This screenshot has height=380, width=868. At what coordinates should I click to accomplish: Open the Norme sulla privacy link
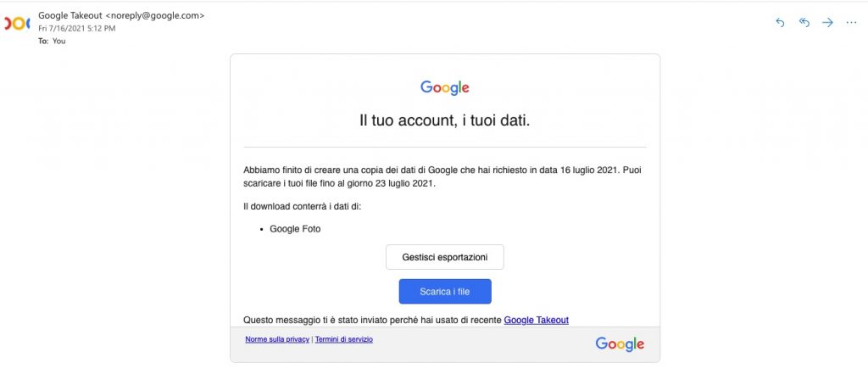click(x=277, y=339)
